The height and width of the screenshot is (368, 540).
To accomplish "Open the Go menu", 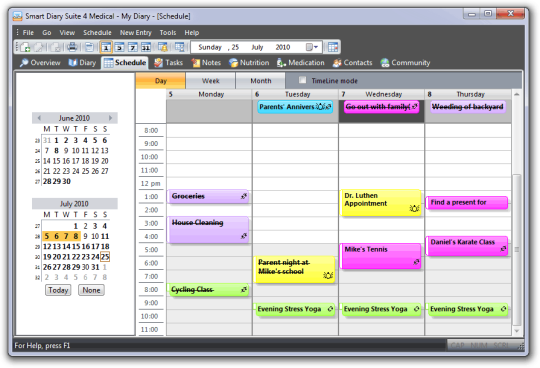I will (47, 32).
